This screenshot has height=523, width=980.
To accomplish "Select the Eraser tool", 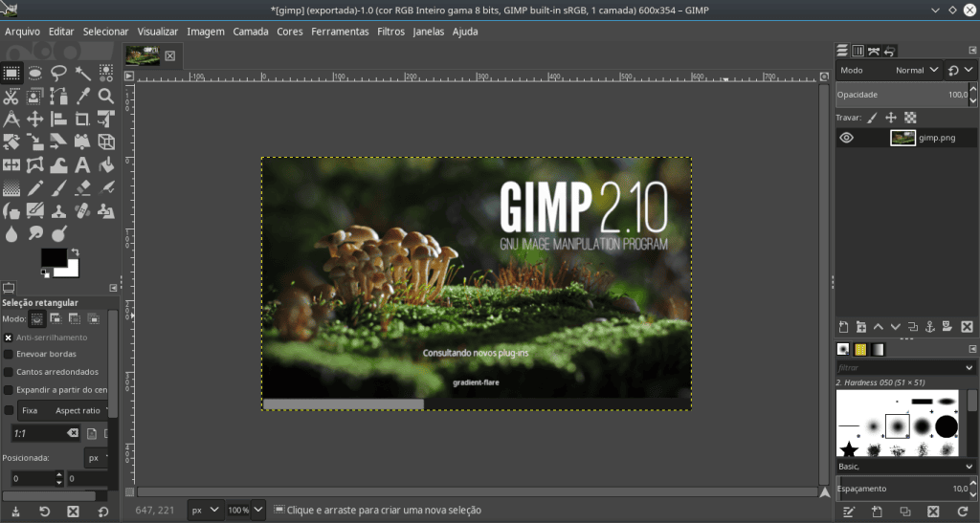I will click(82, 188).
